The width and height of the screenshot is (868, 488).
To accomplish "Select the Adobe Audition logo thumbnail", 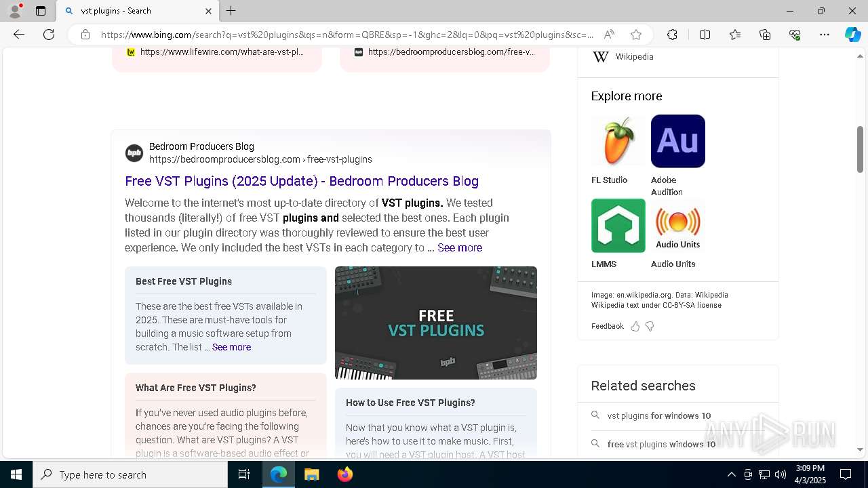I will coord(678,141).
